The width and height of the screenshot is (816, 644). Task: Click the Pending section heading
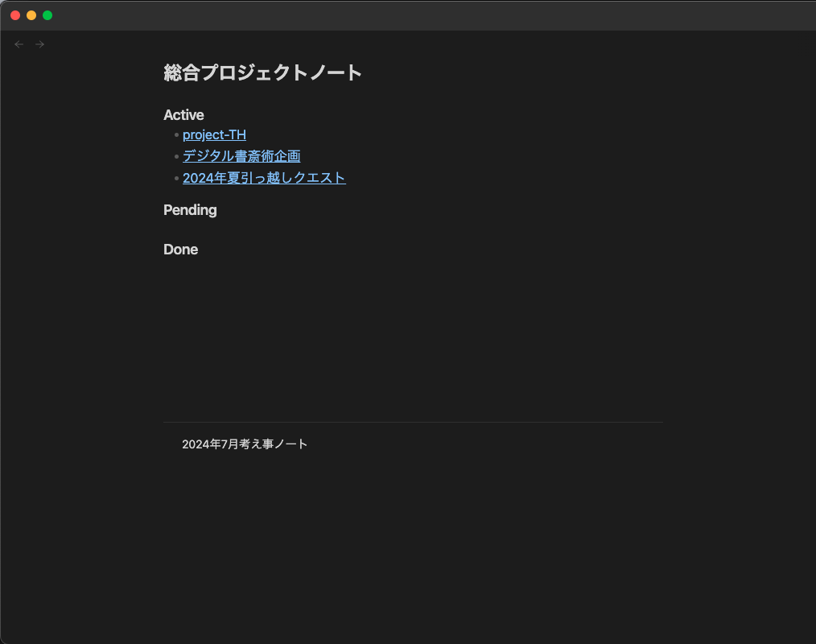[190, 210]
